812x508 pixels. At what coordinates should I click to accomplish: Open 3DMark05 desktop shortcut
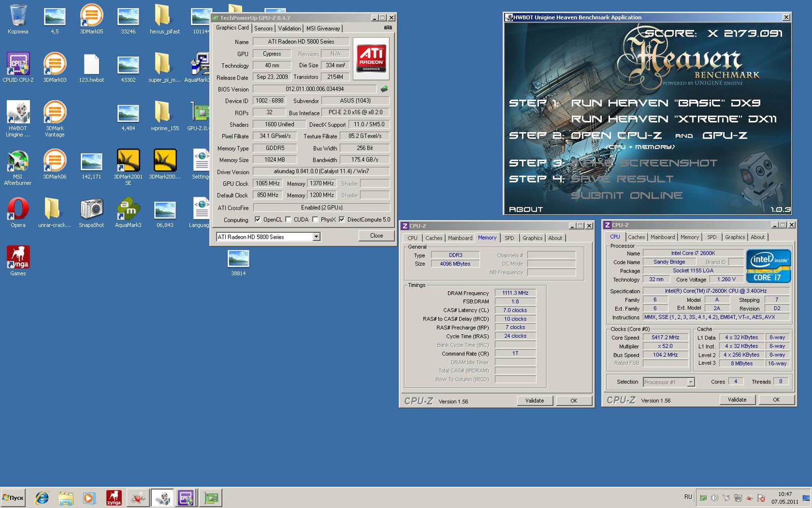(x=91, y=19)
